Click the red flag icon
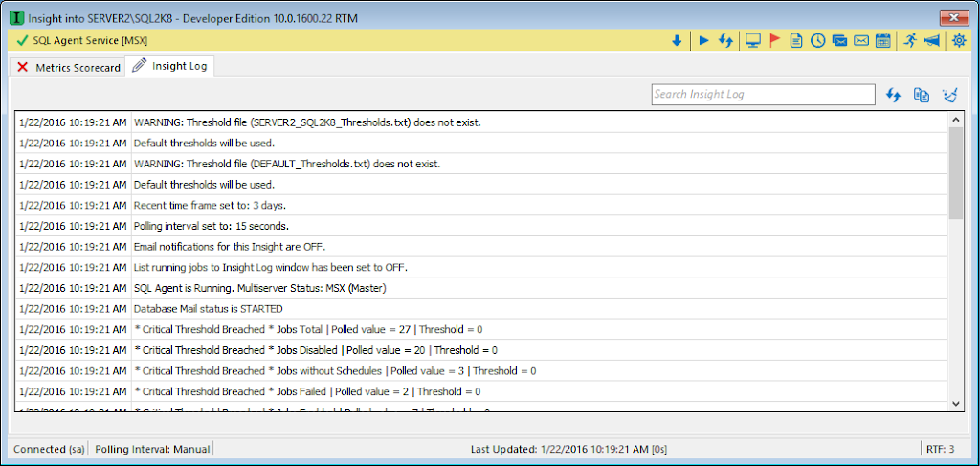Viewport: 980px width, 466px height. [x=774, y=40]
